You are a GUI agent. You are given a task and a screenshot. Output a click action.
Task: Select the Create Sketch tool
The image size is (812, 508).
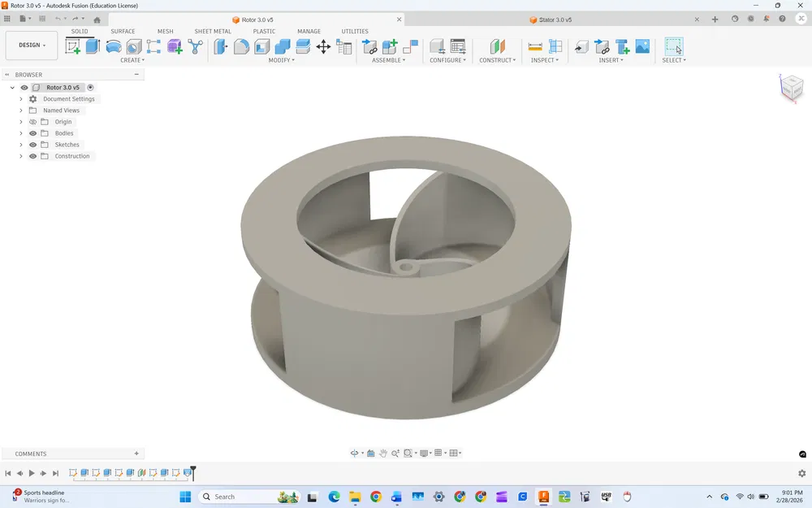72,46
